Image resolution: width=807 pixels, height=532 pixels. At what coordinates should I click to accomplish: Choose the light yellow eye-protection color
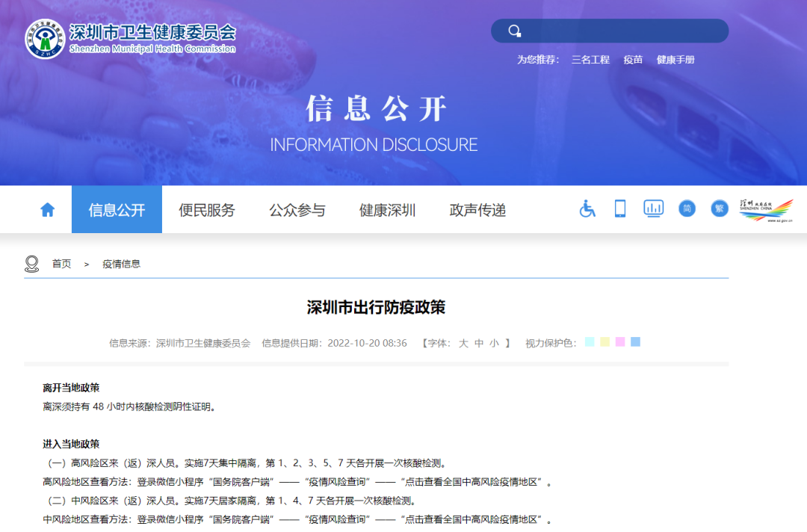(605, 341)
